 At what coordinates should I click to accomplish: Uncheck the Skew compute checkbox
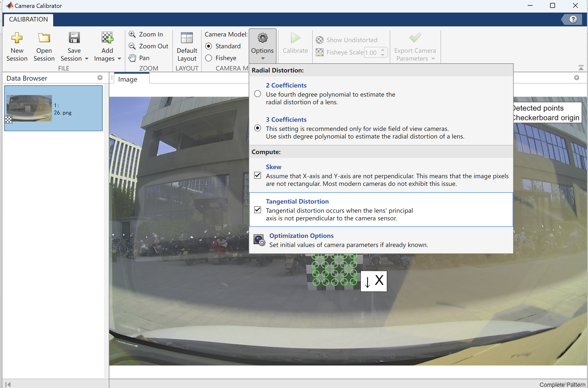click(x=258, y=175)
